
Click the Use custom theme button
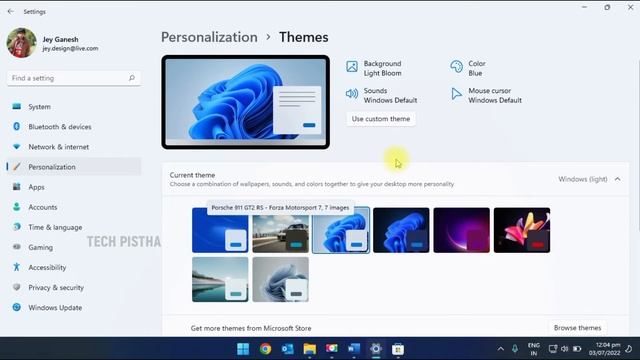[x=381, y=119]
